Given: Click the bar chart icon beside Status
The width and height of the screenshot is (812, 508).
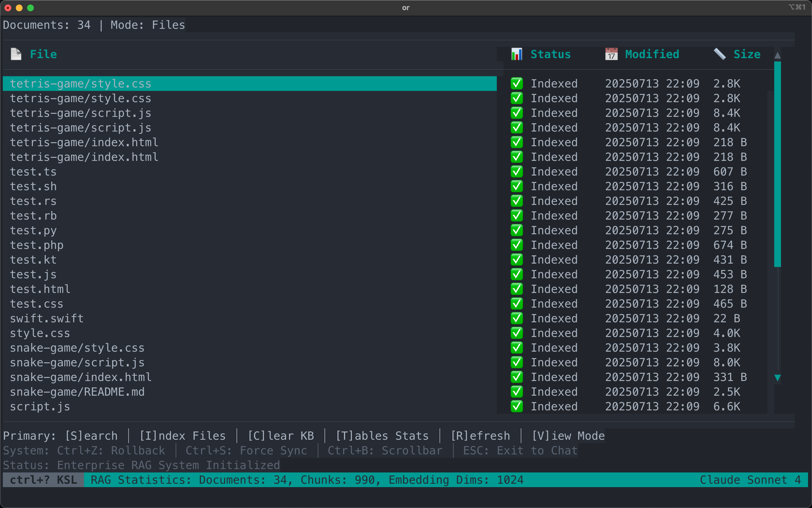Looking at the screenshot, I should (x=517, y=54).
